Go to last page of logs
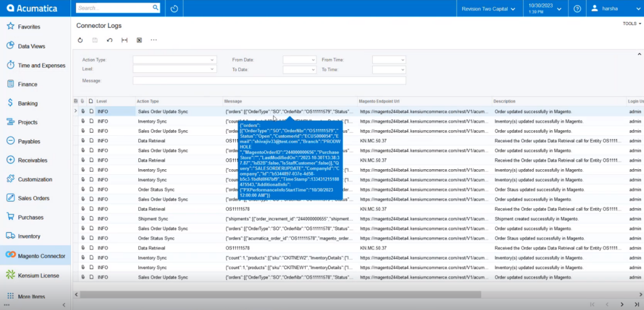 click(x=637, y=304)
